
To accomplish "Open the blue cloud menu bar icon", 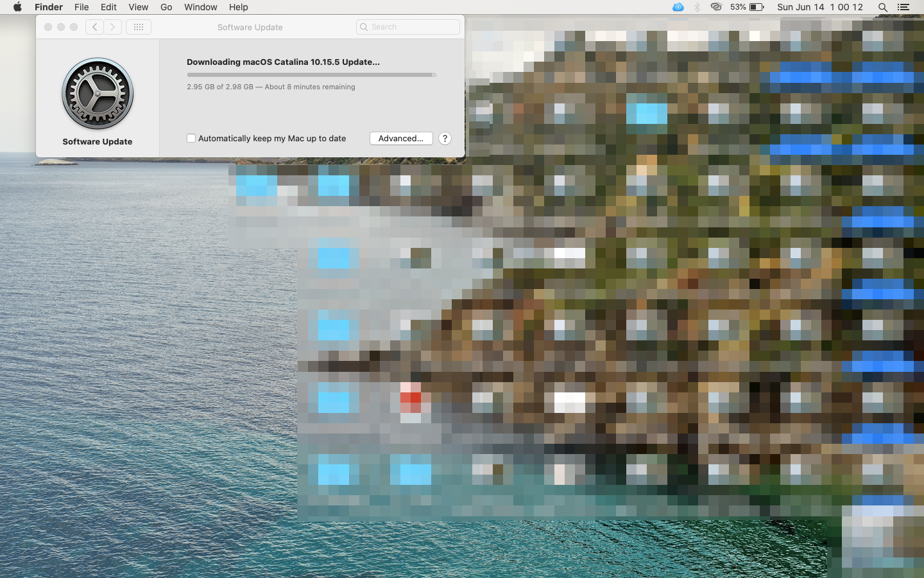I will click(x=678, y=7).
